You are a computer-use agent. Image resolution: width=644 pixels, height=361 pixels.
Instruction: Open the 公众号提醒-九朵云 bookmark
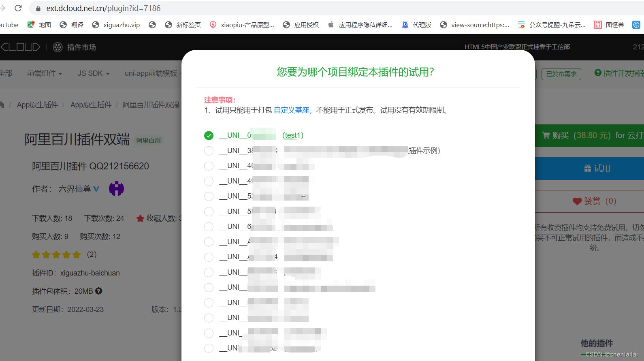552,25
